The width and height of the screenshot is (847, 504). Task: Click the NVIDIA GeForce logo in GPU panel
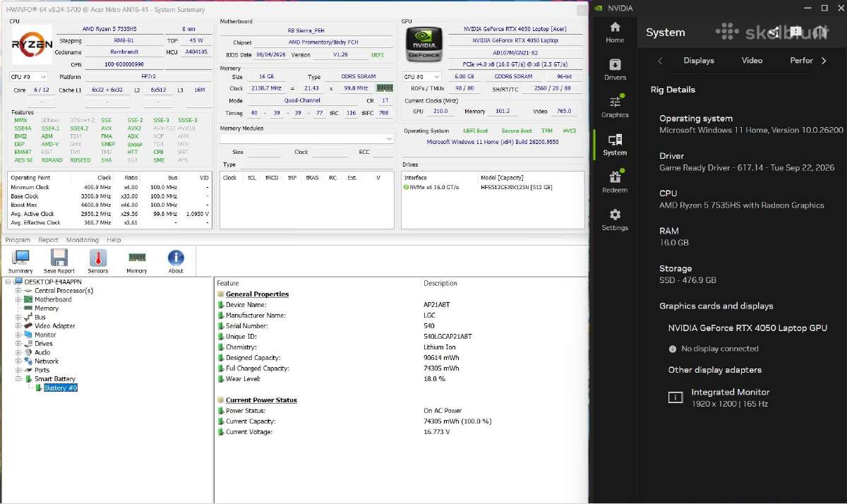(425, 45)
